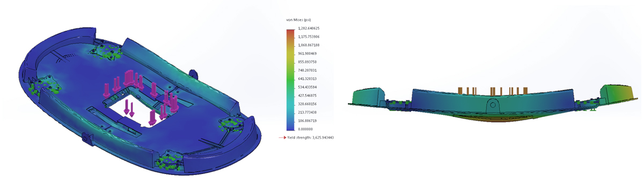Screen dimensions: 644x196
Task: Click the green middle of the color bar
Action: click(290, 79)
